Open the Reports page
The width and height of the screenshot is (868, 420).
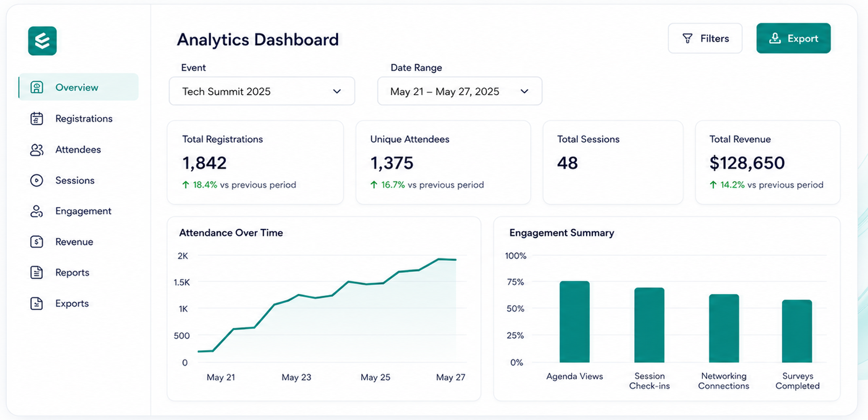coord(78,272)
